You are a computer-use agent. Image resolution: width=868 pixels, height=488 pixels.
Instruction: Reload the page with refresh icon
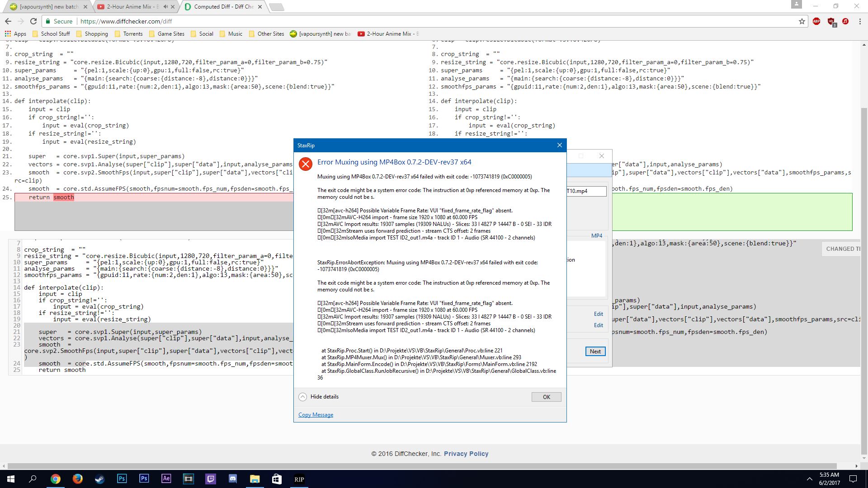point(33,21)
